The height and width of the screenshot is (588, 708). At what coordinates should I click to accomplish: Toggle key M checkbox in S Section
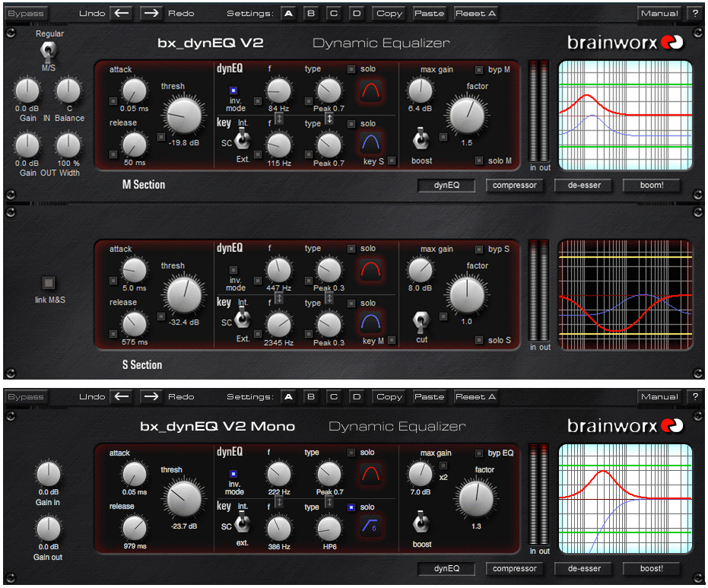(x=392, y=340)
